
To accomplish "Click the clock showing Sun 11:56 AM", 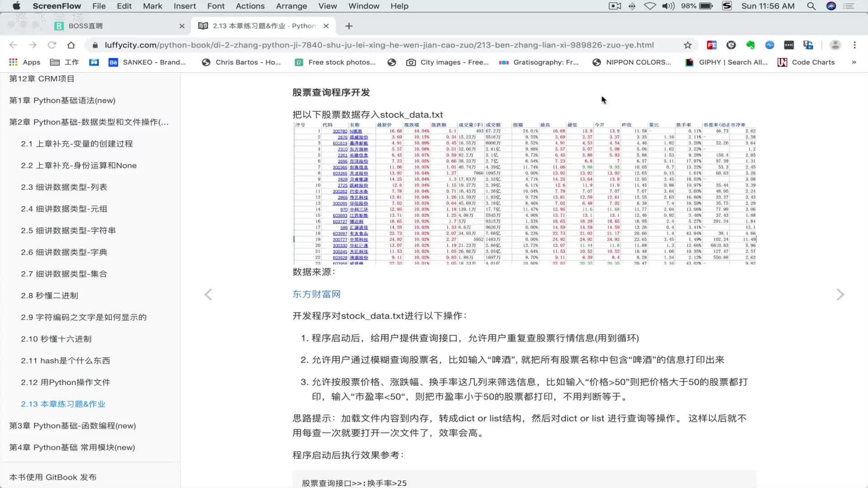I will tap(768, 6).
